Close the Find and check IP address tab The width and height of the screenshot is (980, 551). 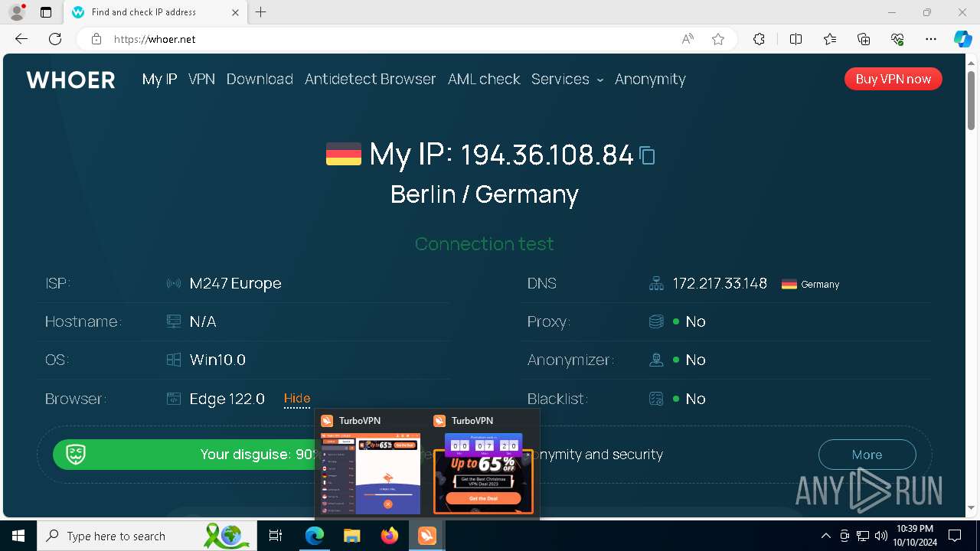coord(235,12)
